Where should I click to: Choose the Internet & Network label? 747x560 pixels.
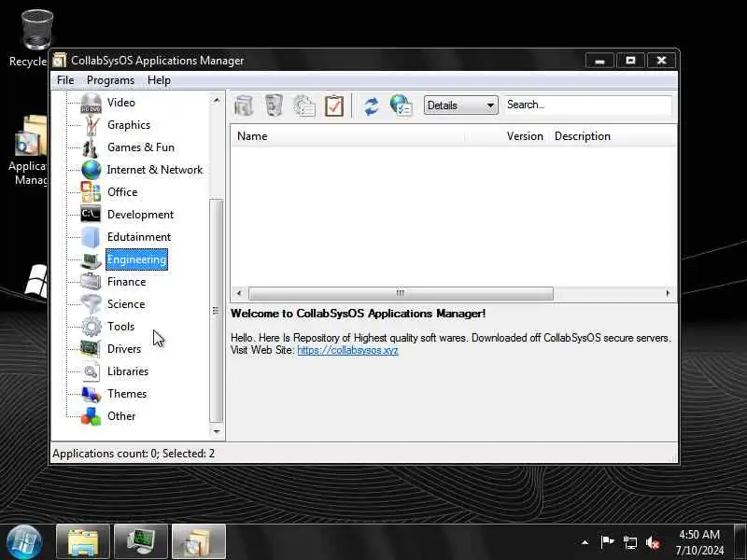(x=155, y=170)
